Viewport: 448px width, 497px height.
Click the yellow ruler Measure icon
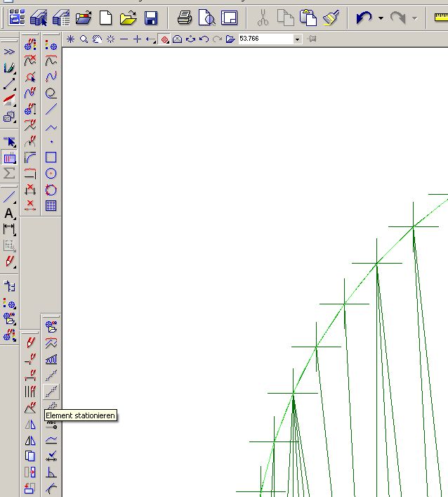click(441, 17)
